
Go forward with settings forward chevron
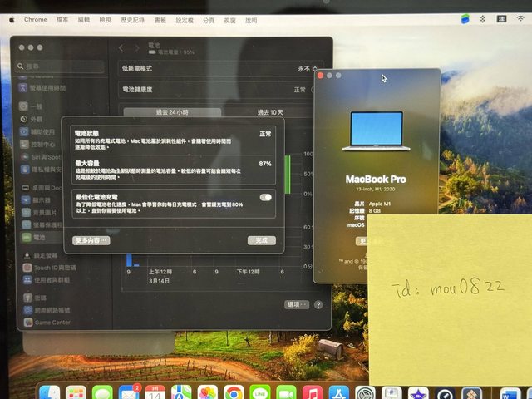(137, 48)
